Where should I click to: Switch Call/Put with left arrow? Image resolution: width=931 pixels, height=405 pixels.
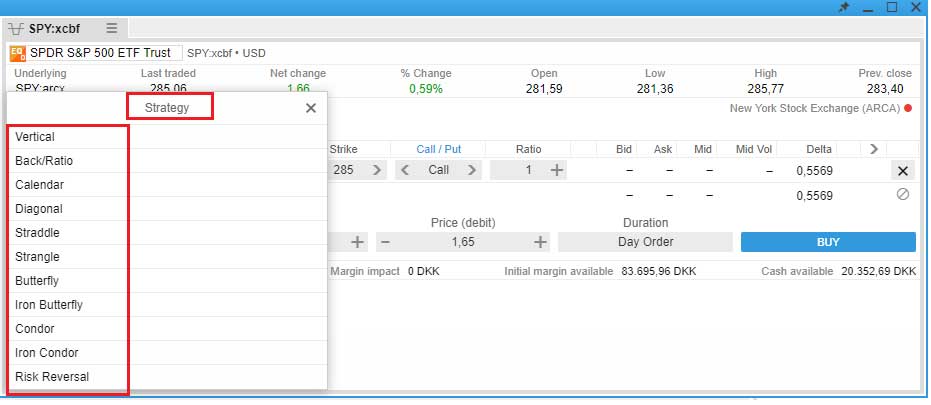pyautogui.click(x=405, y=170)
